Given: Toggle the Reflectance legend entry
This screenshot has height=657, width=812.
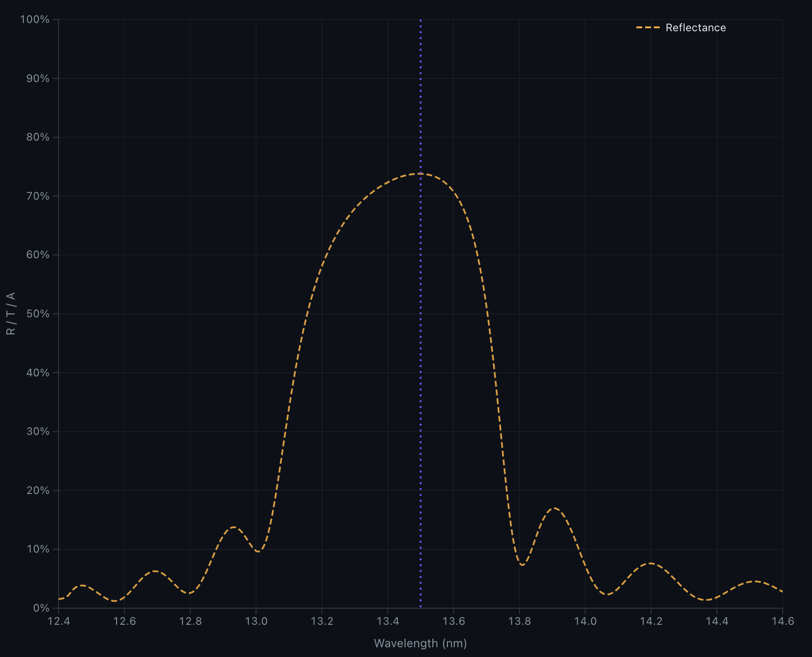Looking at the screenshot, I should pyautogui.click(x=681, y=28).
